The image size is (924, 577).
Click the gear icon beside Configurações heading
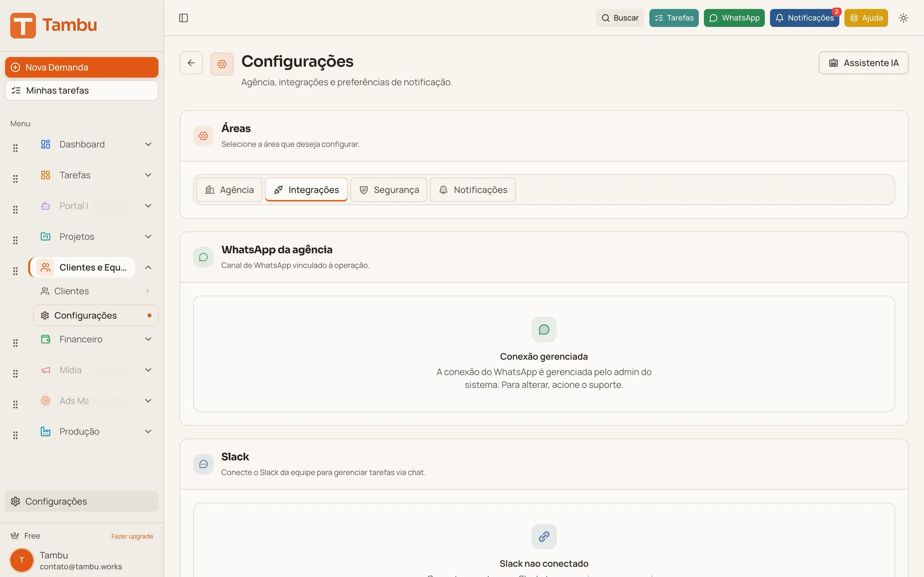(x=222, y=63)
